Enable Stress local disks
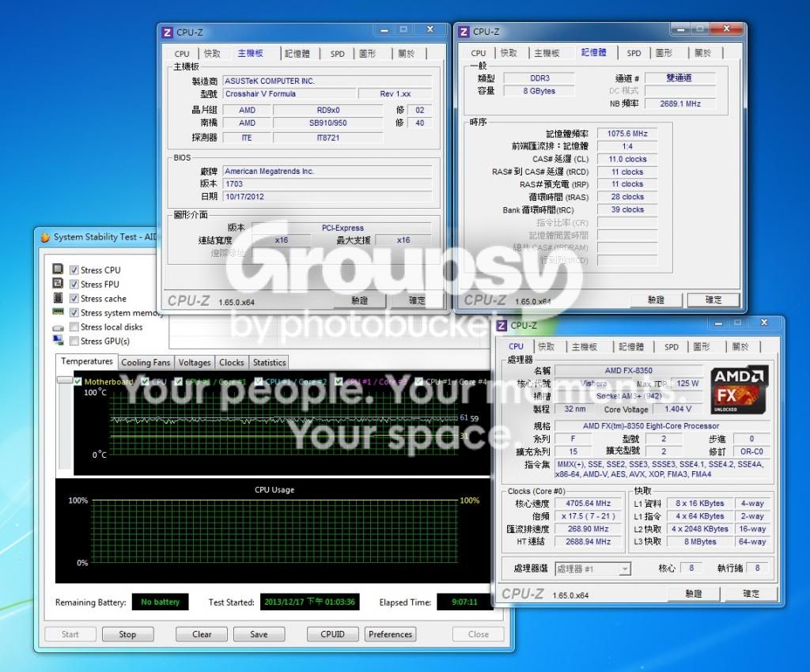This screenshot has height=672, width=810. point(74,327)
